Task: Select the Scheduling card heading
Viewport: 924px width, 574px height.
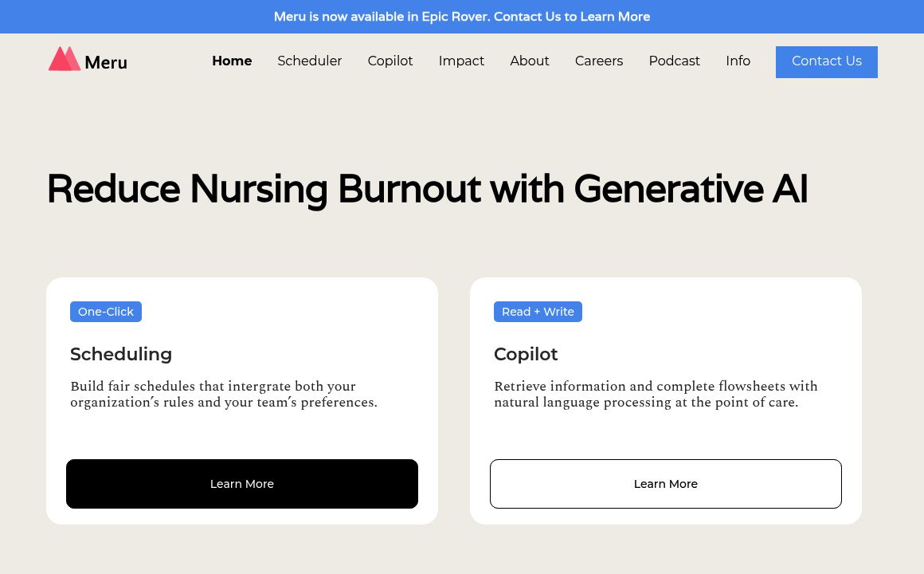Action: 121,354
